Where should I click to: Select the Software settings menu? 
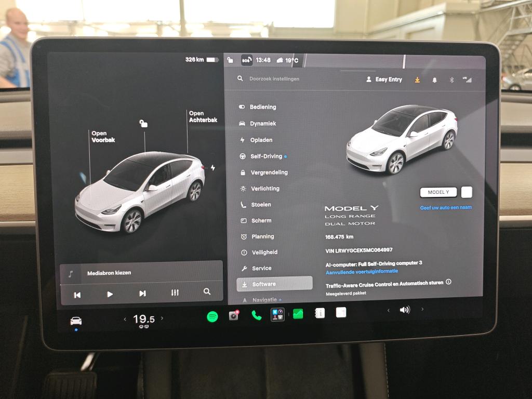(274, 284)
